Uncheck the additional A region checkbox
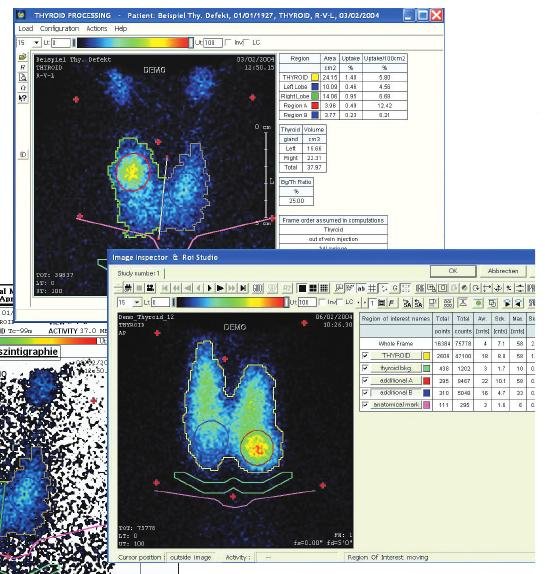 pyautogui.click(x=365, y=380)
